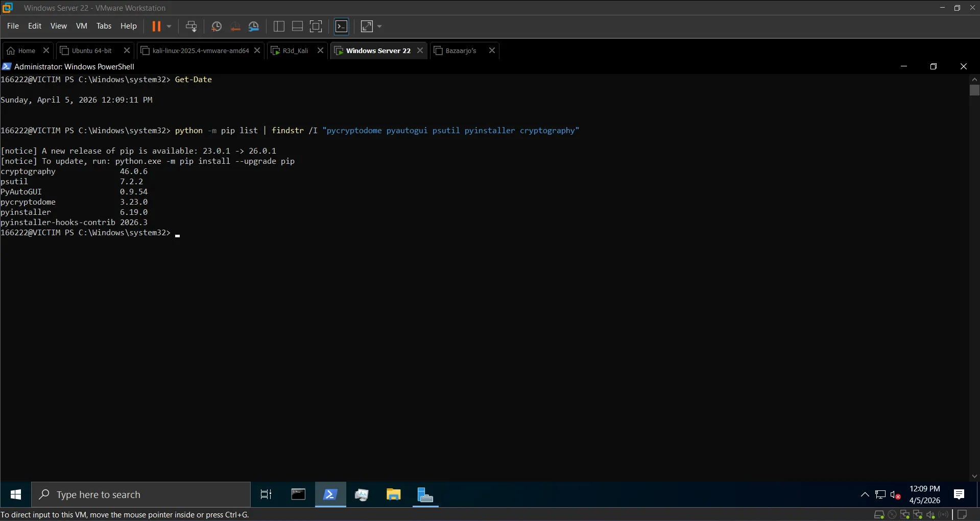Open the File menu
This screenshot has height=521, width=980.
pyautogui.click(x=13, y=26)
